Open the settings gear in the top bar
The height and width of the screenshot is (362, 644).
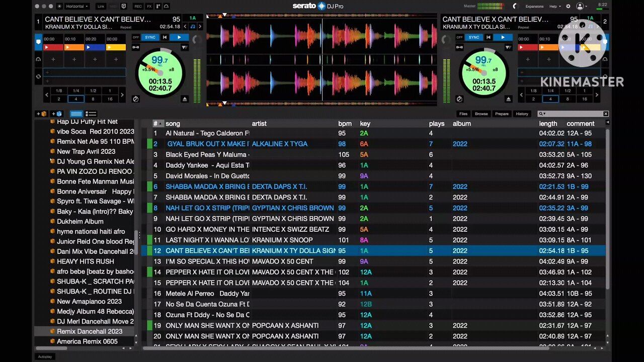coord(568,7)
